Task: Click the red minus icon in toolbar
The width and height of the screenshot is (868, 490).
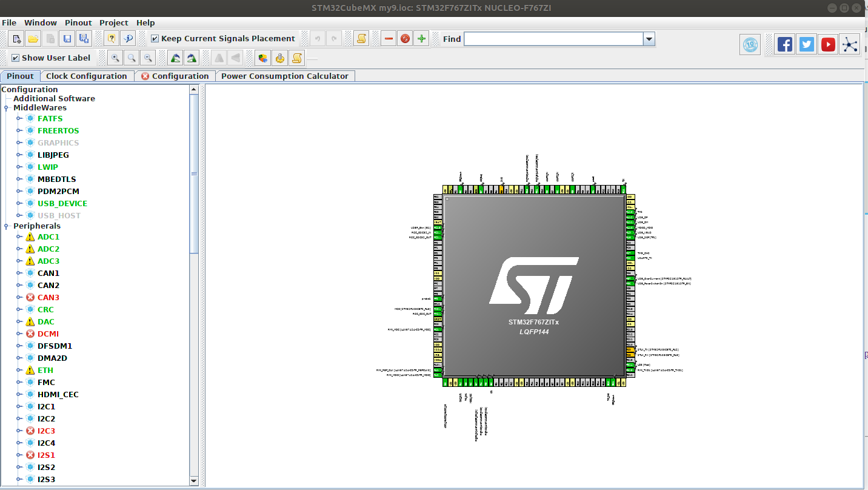Action: tap(389, 39)
